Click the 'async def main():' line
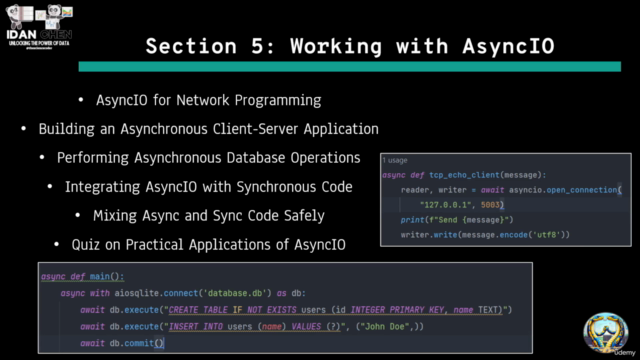The width and height of the screenshot is (640, 360). click(82, 277)
